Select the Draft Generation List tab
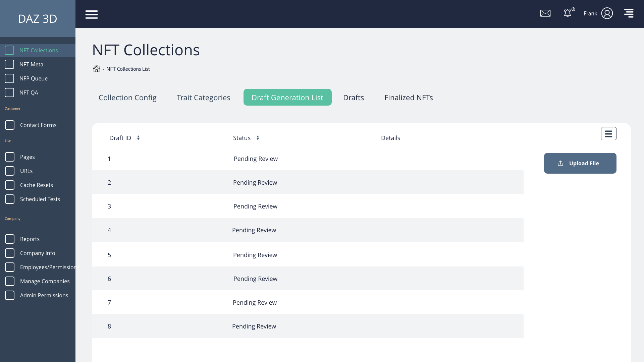This screenshot has height=362, width=644. point(287,97)
